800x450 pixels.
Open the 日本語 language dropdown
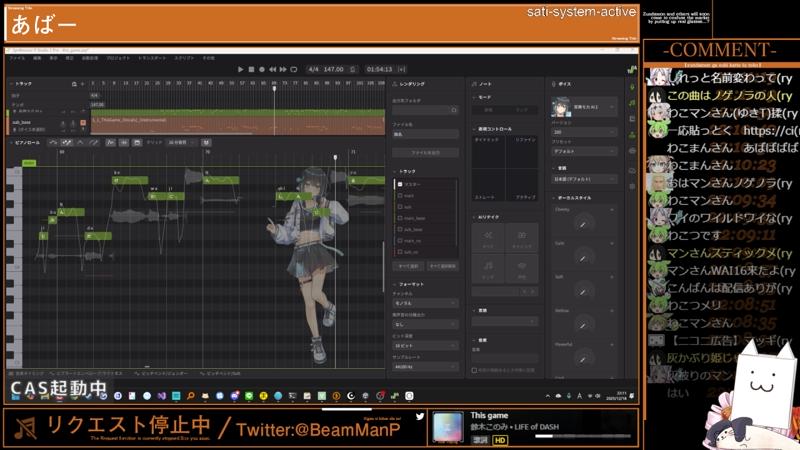pyautogui.click(x=584, y=179)
